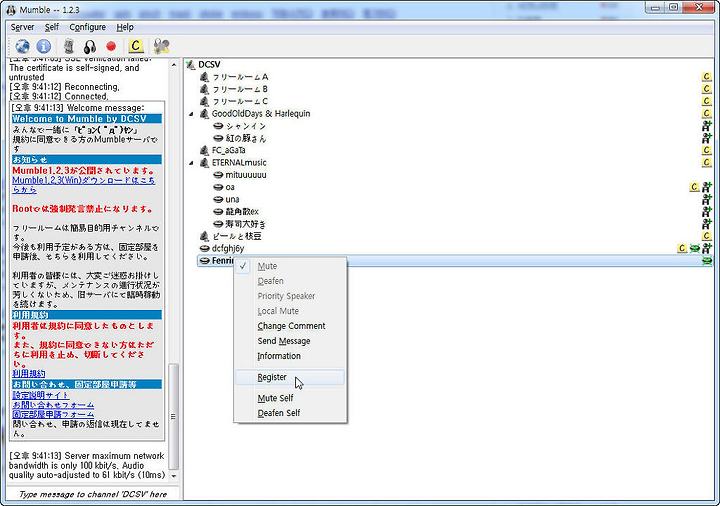Click the comment icon on フリールームB row
This screenshot has width=720, height=506.
point(707,89)
